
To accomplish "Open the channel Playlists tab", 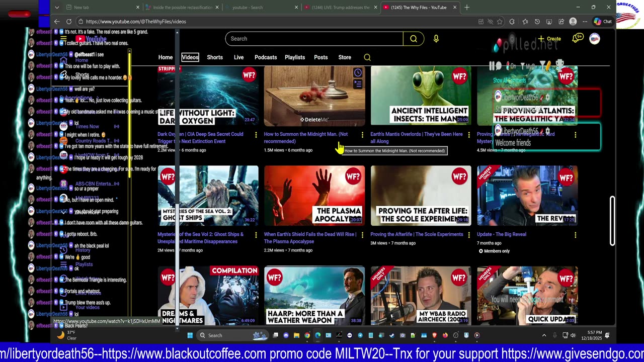I will 295,57.
